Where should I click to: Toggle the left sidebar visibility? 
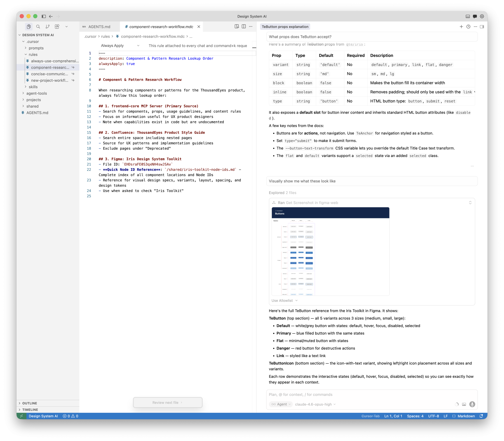(44, 16)
